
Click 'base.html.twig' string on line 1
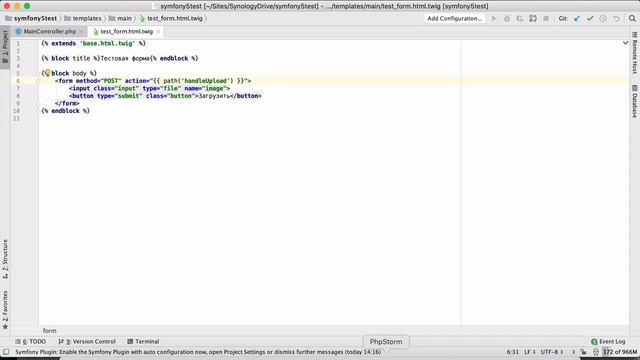point(108,43)
